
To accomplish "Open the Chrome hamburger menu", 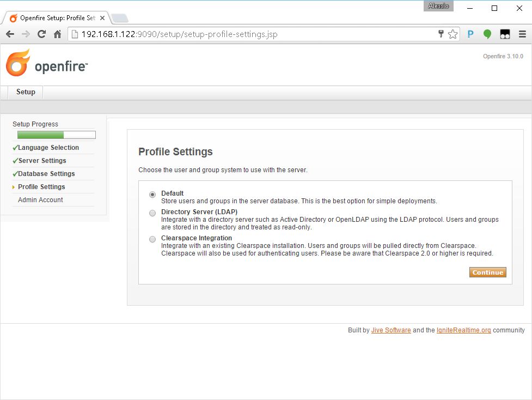I will click(522, 34).
